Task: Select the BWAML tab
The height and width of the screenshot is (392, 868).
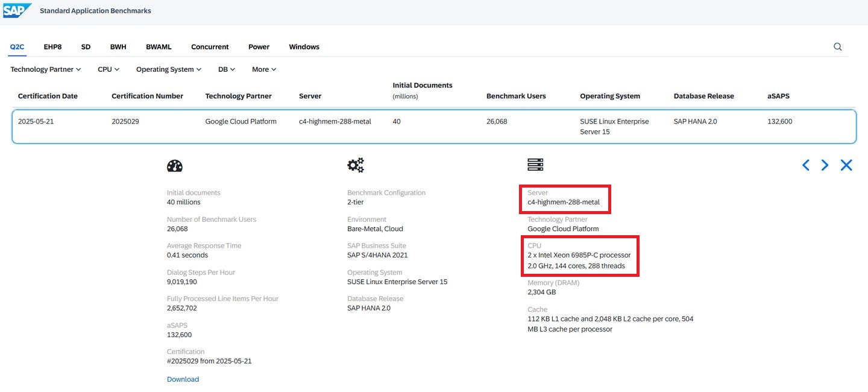Action: click(159, 46)
